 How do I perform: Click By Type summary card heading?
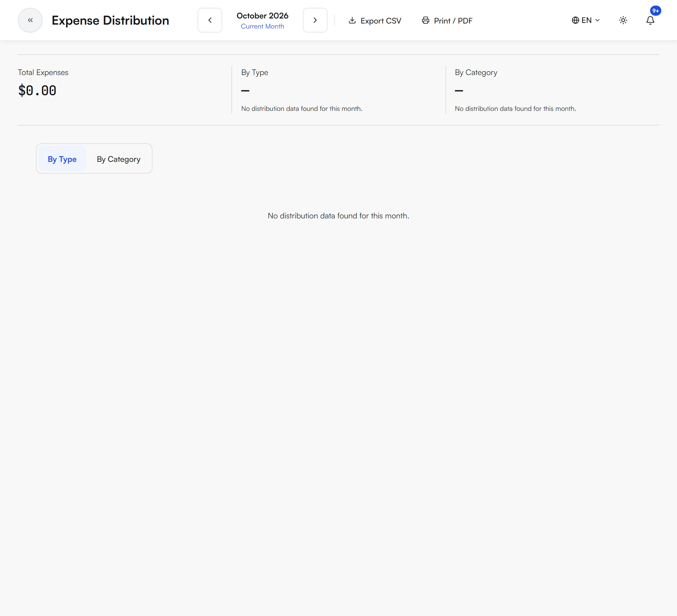[x=254, y=73]
